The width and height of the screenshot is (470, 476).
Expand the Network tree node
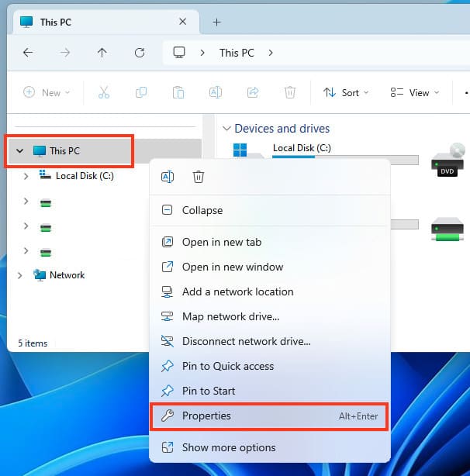click(x=19, y=275)
